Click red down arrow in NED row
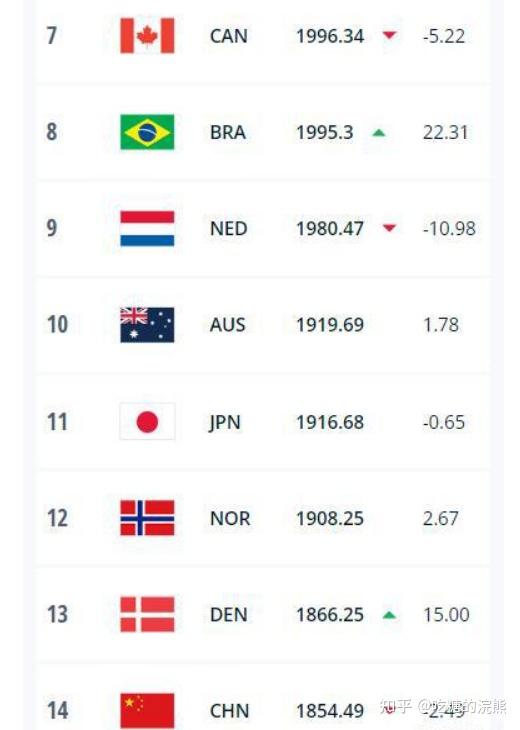This screenshot has height=730, width=520. (389, 228)
